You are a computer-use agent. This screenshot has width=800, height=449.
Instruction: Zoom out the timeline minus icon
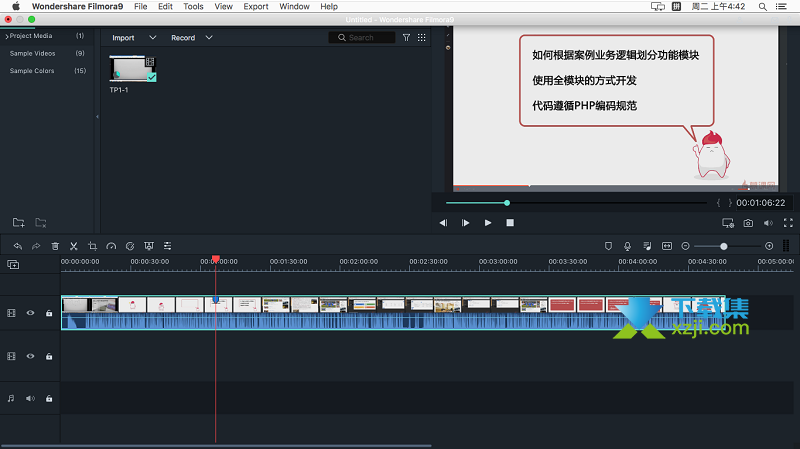tap(685, 246)
